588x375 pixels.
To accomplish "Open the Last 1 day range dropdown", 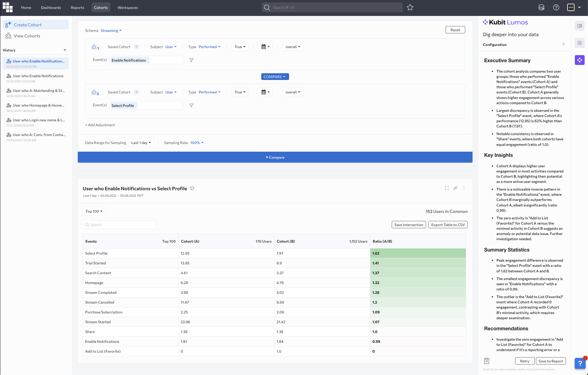I will 141,143.
